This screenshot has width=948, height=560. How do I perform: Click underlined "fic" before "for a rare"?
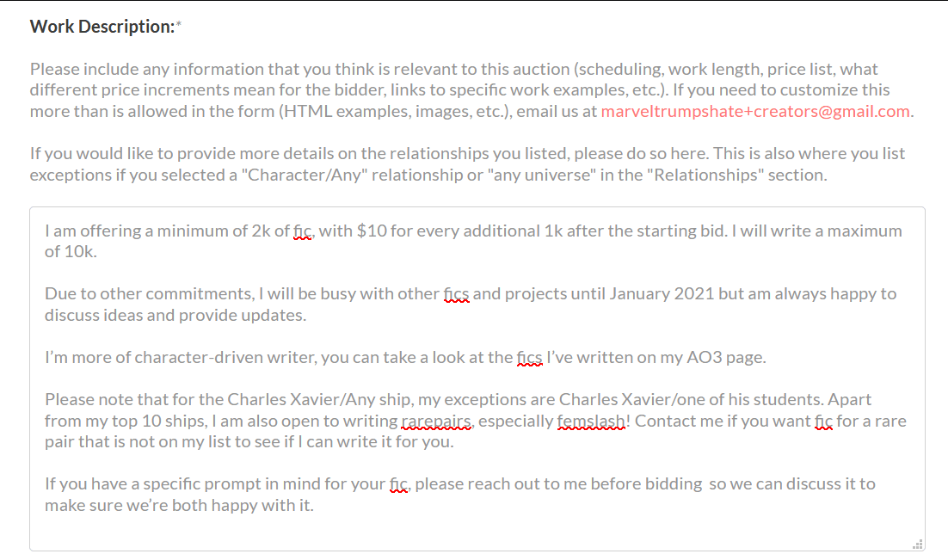[823, 421]
